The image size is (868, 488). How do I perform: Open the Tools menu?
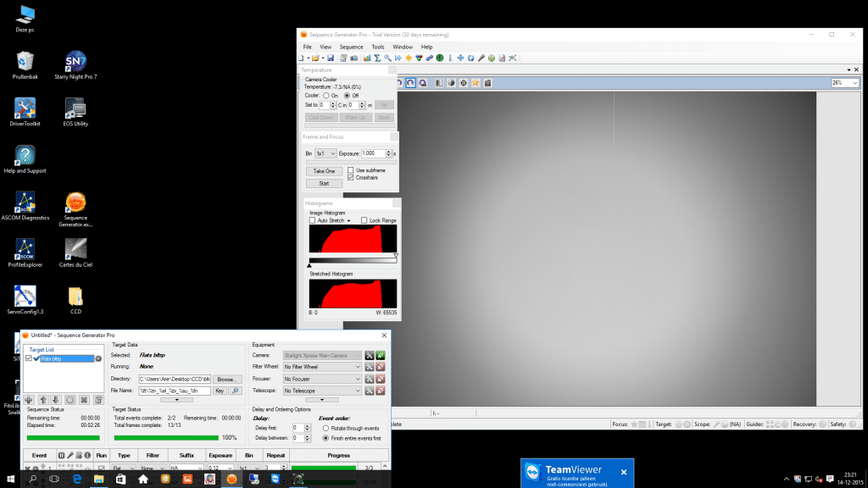coord(377,47)
